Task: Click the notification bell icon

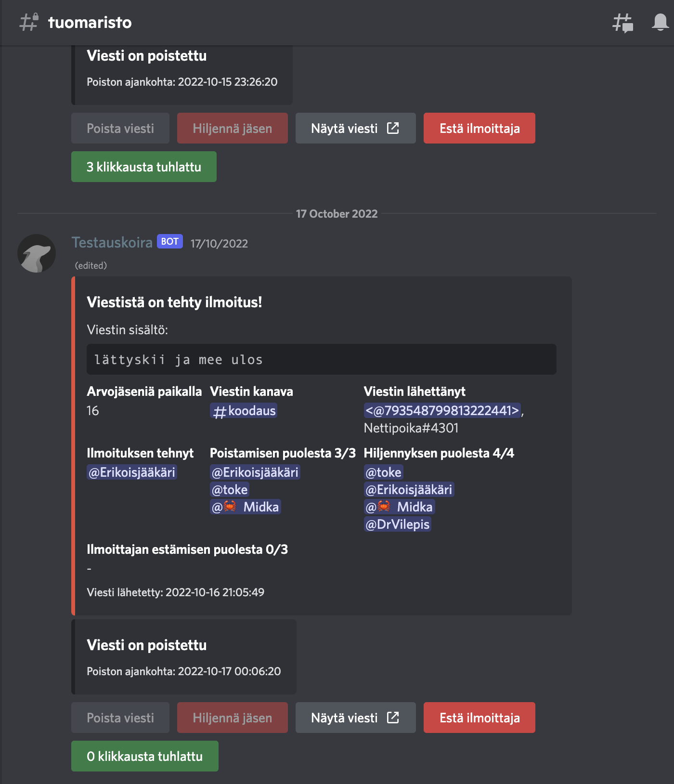Action: [x=660, y=22]
